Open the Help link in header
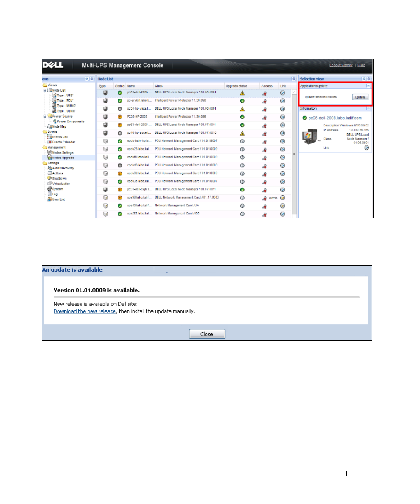 361,65
